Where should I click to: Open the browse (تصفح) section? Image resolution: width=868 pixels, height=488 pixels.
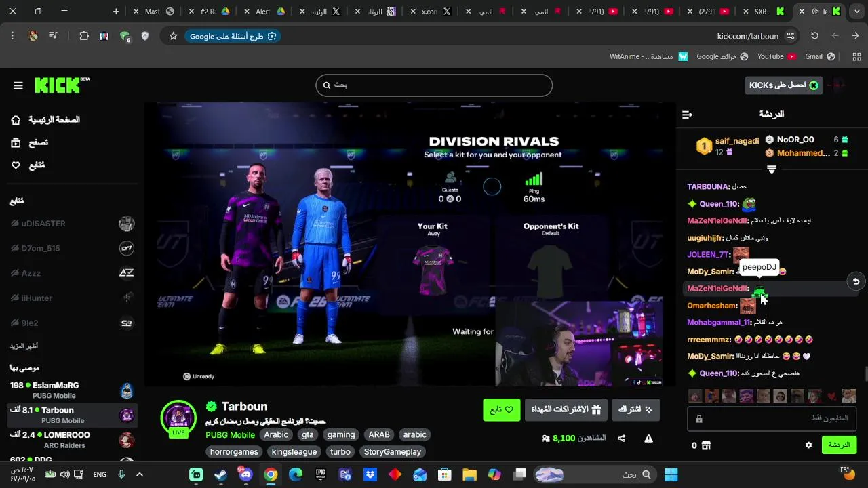[x=30, y=142]
